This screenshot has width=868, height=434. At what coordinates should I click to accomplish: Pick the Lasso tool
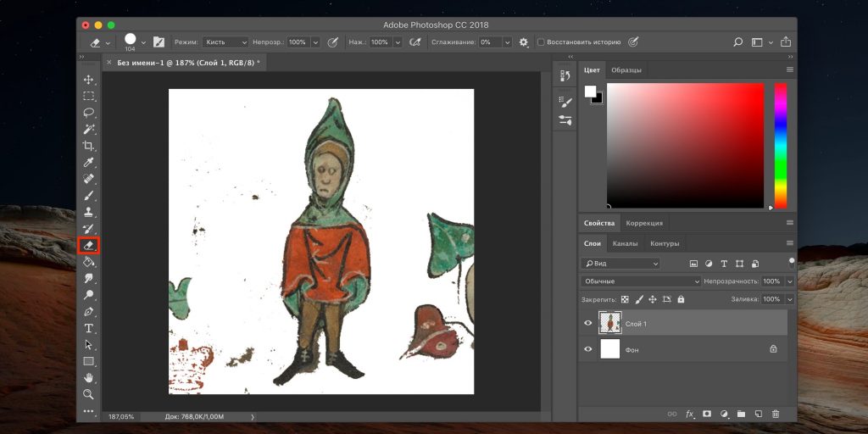point(88,113)
